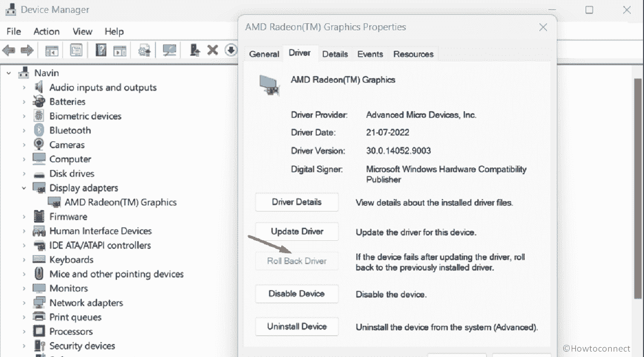Click the update driver gear toolbar icon
The width and height of the screenshot is (644, 357).
(145, 50)
